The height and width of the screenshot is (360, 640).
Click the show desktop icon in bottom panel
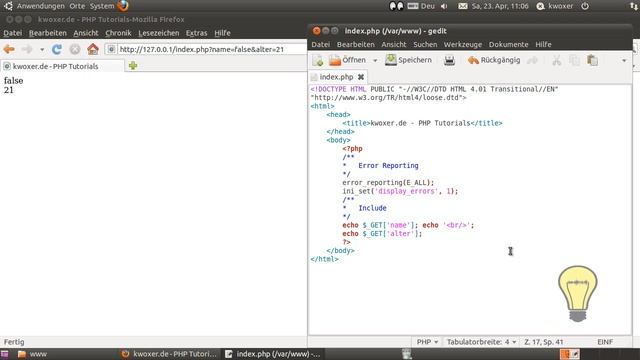(4, 354)
